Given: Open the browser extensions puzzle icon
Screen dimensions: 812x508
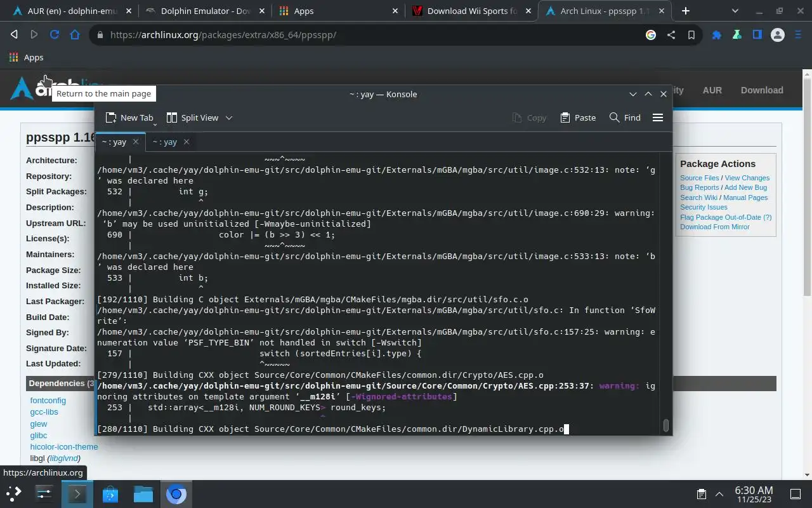Looking at the screenshot, I should (x=717, y=35).
